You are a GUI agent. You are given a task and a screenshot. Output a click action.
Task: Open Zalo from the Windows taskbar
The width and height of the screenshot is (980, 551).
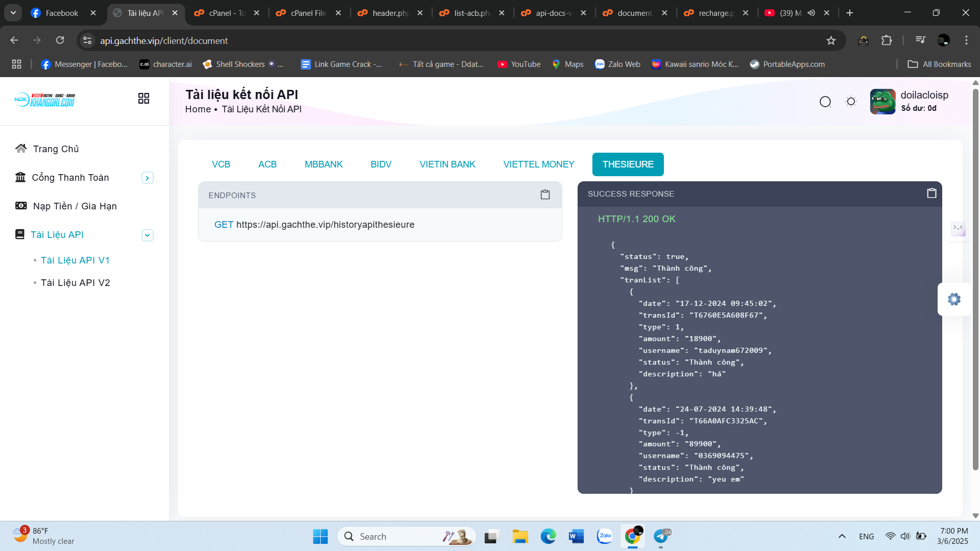(x=604, y=536)
